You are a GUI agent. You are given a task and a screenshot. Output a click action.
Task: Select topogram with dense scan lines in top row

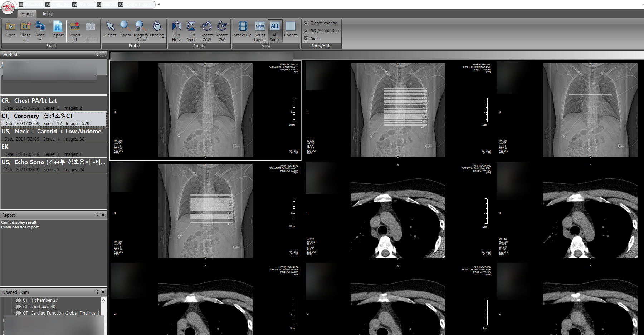(x=398, y=110)
